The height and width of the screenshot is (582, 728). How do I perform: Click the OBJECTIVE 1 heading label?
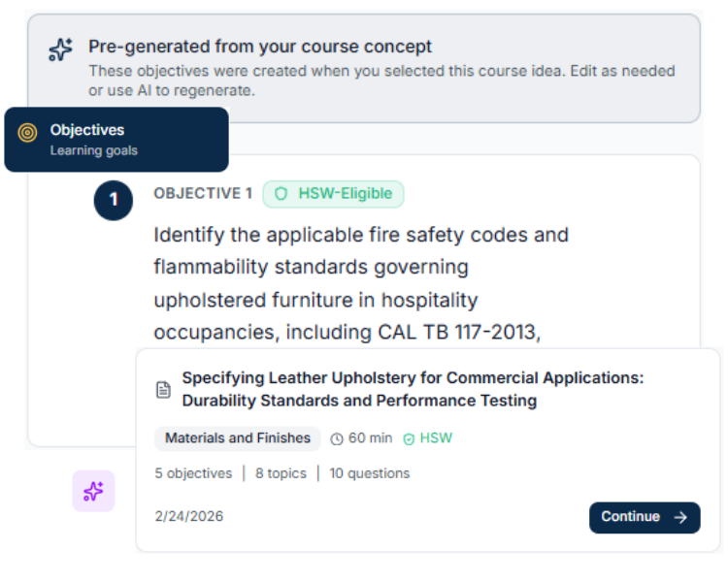coord(203,194)
